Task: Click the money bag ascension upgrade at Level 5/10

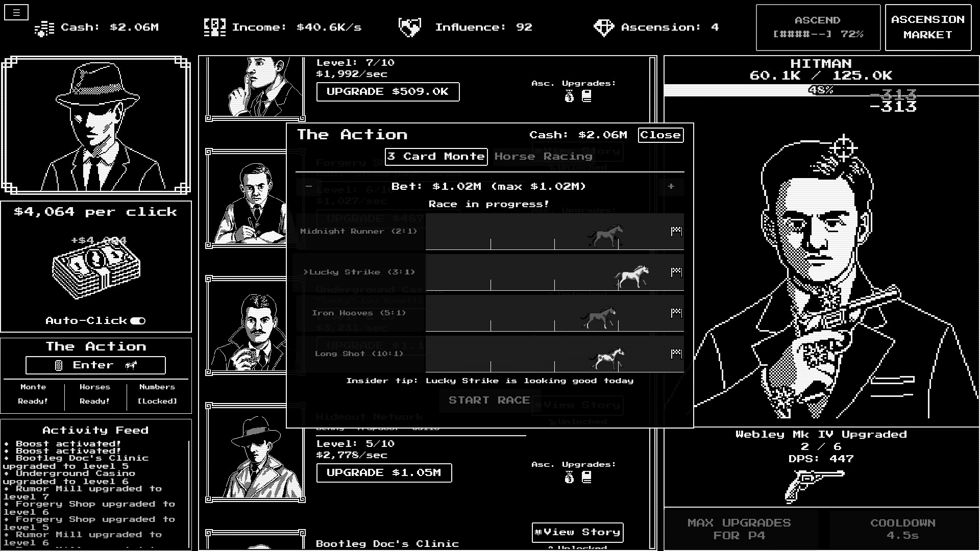Action: tap(569, 478)
